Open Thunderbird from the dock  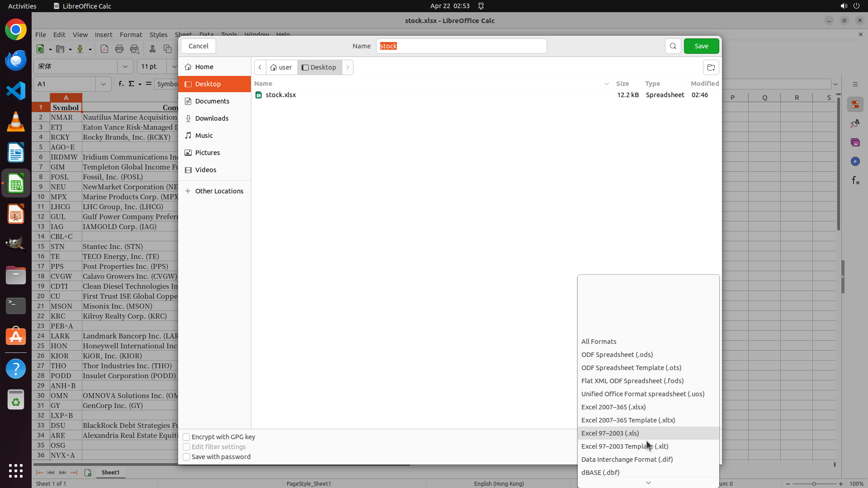[x=16, y=60]
